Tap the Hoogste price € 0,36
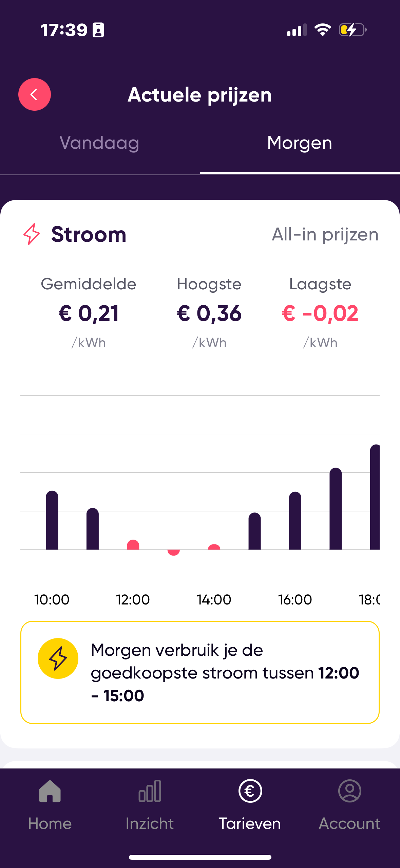The width and height of the screenshot is (400, 868). click(209, 313)
